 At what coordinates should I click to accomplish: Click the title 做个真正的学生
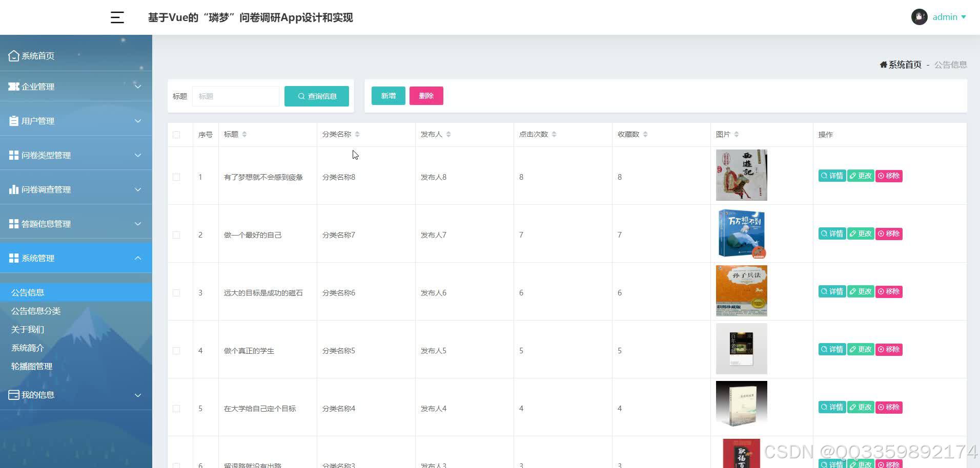[249, 351]
